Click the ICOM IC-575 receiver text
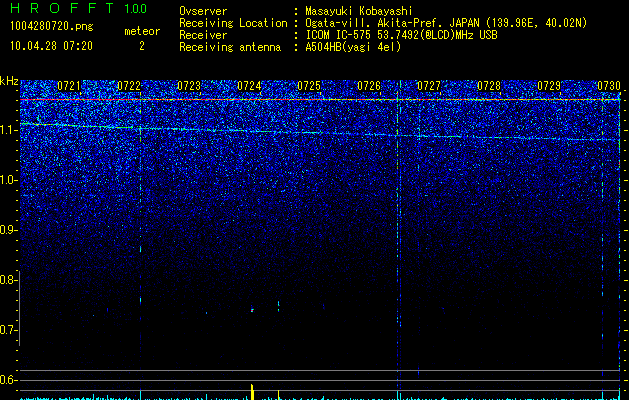The width and height of the screenshot is (629, 400). click(x=401, y=35)
